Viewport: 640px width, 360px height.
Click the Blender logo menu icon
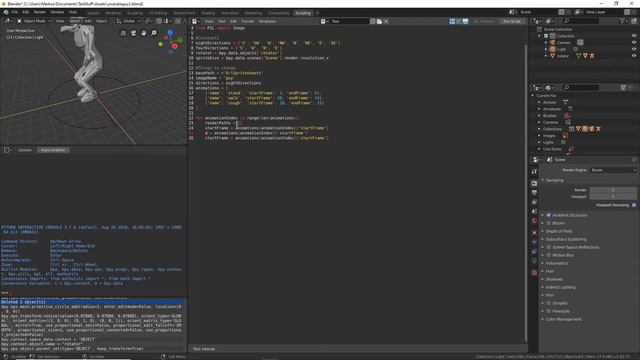(x=6, y=12)
